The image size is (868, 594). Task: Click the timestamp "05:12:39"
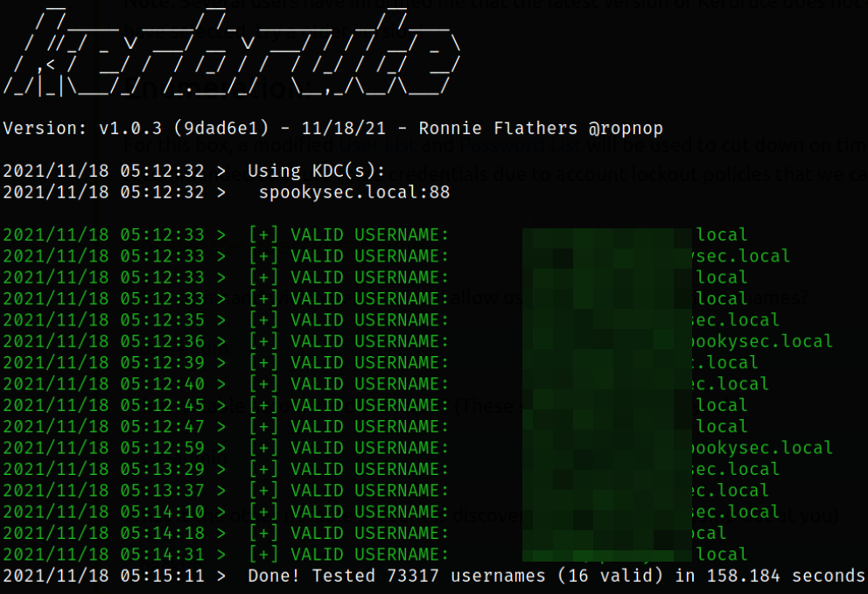[x=162, y=362]
